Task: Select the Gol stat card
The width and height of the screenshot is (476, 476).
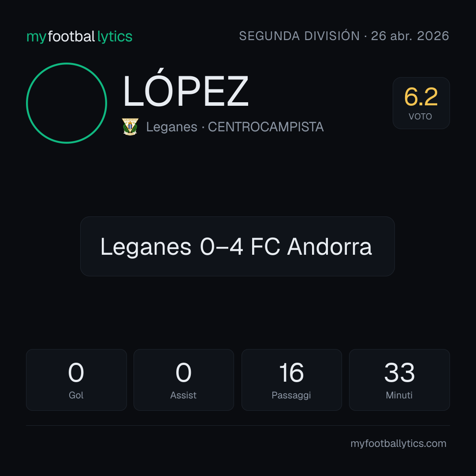Action: tap(76, 380)
